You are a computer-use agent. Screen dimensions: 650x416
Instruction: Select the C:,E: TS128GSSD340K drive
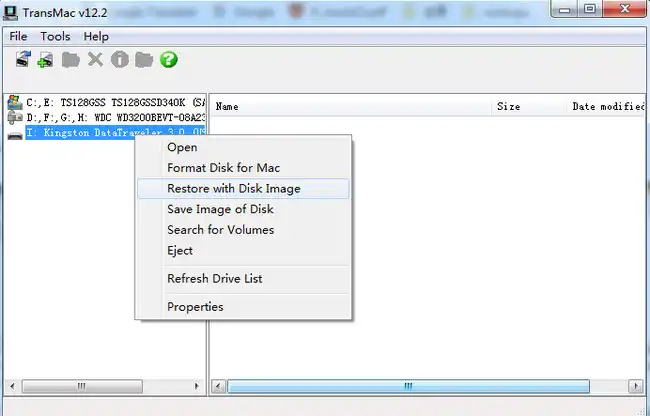116,102
